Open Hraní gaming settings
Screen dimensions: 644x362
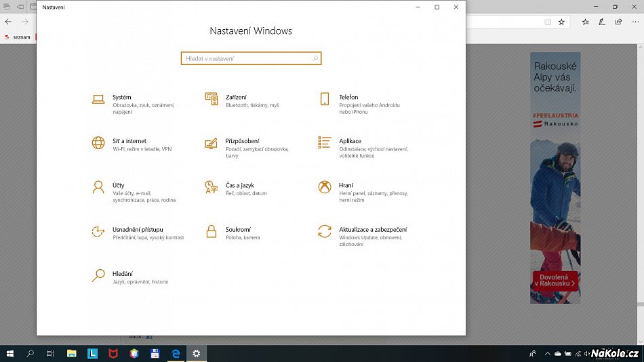363,193
